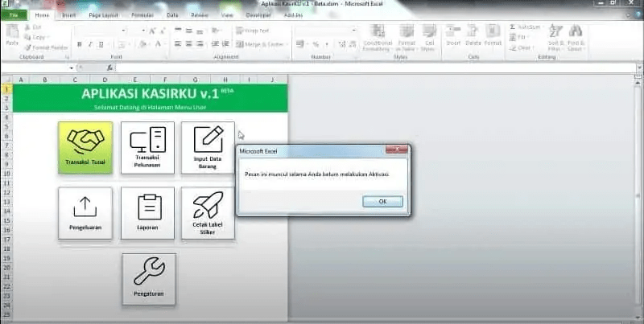Open the Input Data Barang tile

tap(208, 148)
